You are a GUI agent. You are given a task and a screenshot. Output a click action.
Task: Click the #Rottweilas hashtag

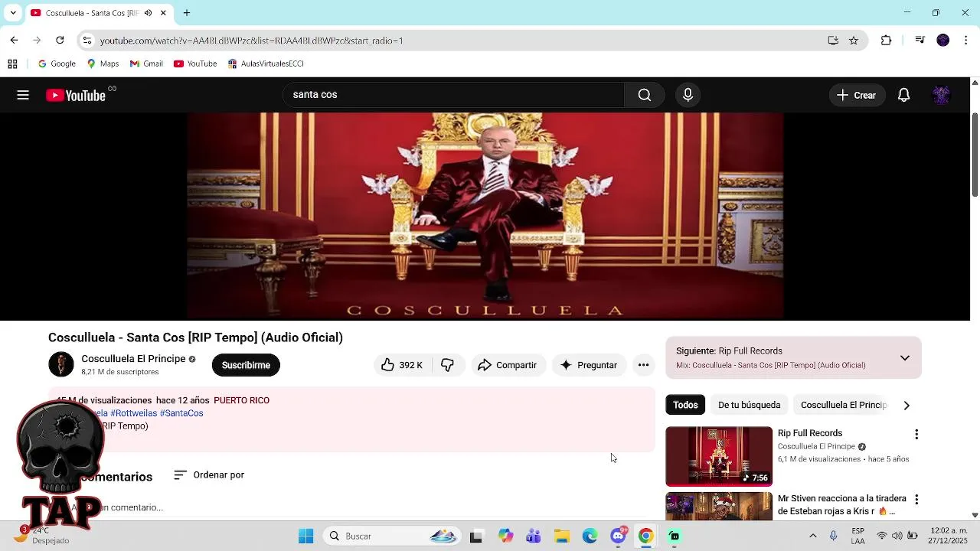click(x=134, y=413)
